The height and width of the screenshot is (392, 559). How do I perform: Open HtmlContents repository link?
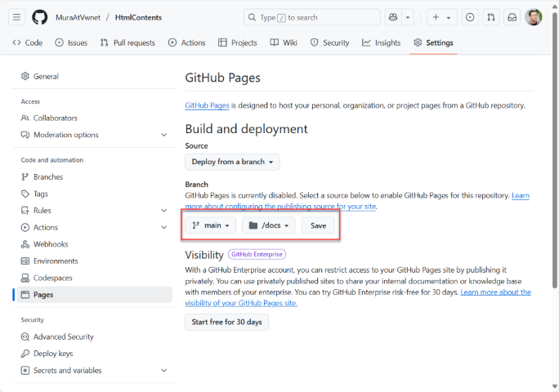[138, 17]
